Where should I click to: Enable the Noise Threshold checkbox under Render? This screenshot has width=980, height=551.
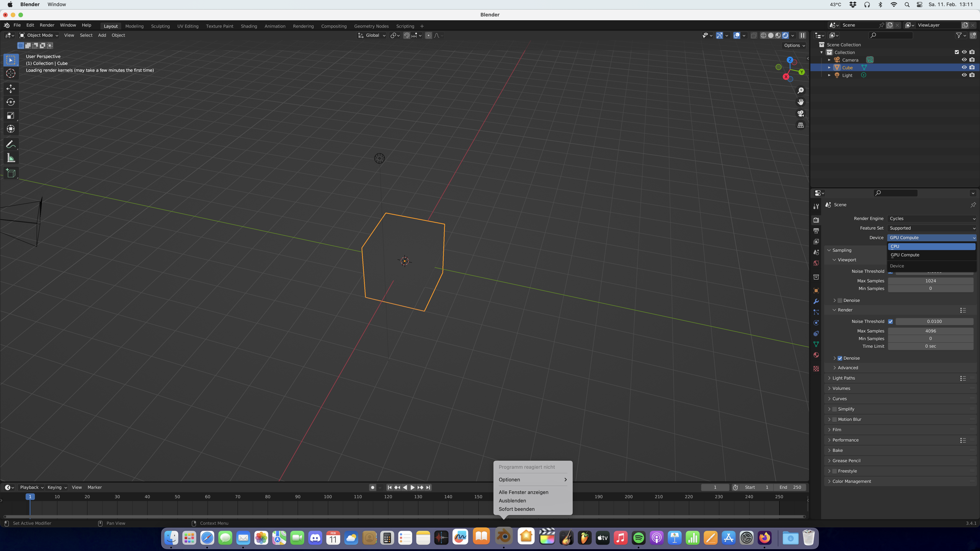(891, 321)
